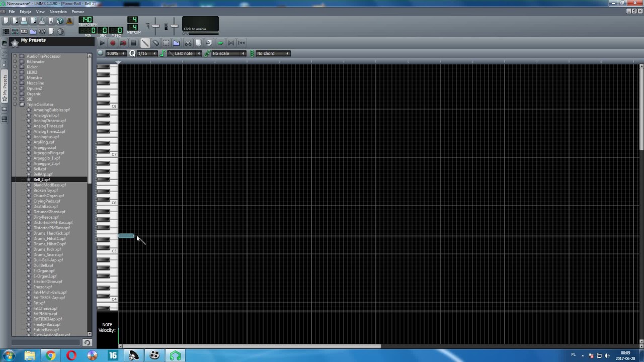Open the No chord dropdown
This screenshot has height=362, width=644.
point(273,53)
